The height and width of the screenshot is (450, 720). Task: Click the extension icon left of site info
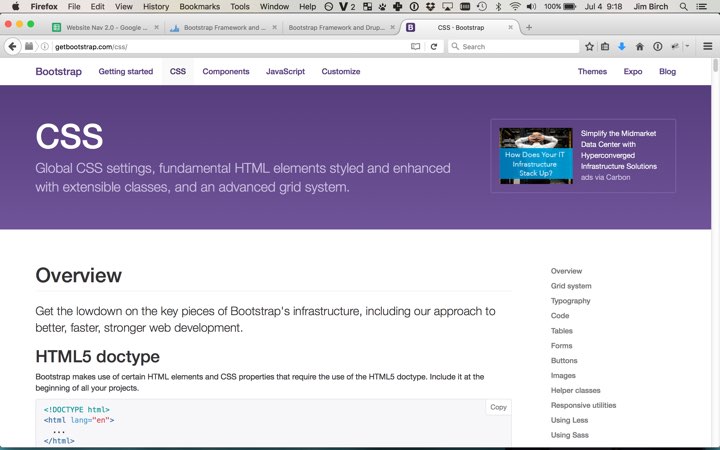[x=29, y=46]
